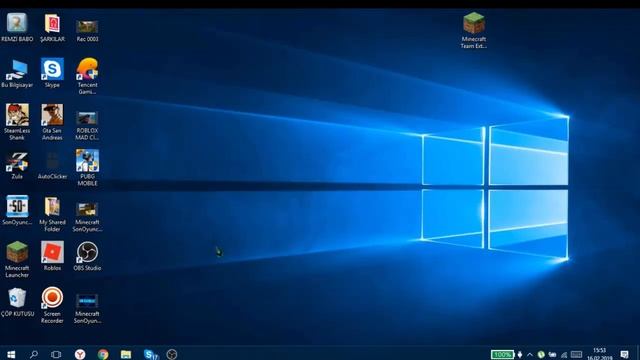
Task: Launch Google Chrome from taskbar
Action: (103, 354)
